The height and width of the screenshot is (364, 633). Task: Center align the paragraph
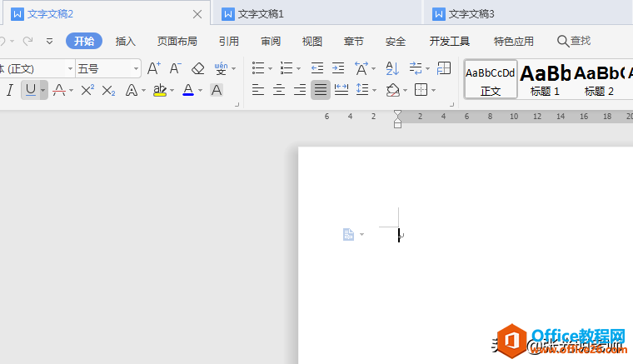click(x=279, y=90)
